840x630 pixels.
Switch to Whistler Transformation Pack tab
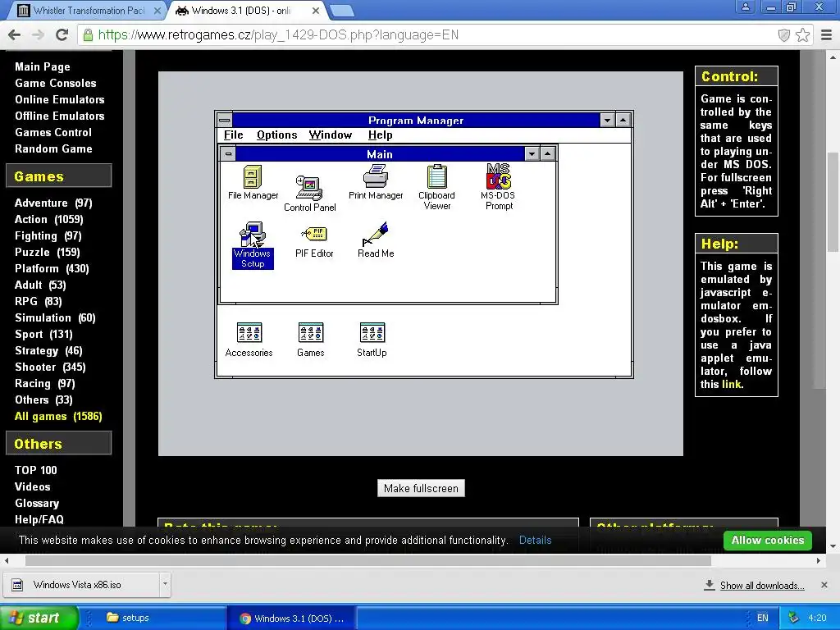(88, 10)
